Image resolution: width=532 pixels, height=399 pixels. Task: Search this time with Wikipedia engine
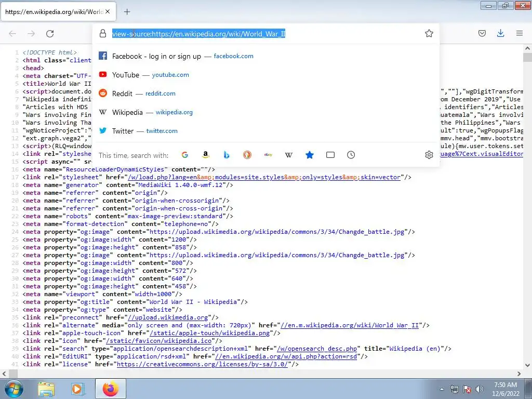tap(289, 155)
